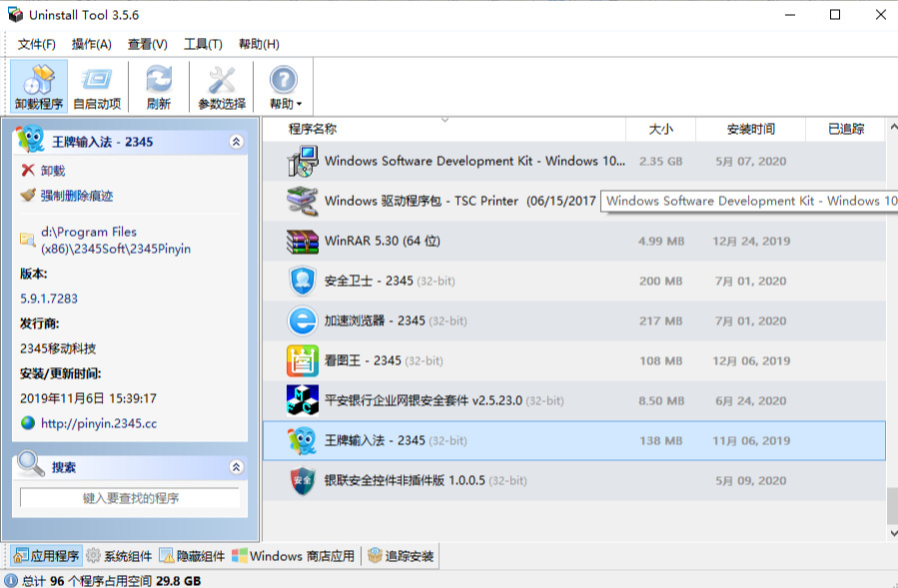Click the vertical scrollbar thumb

892,506
